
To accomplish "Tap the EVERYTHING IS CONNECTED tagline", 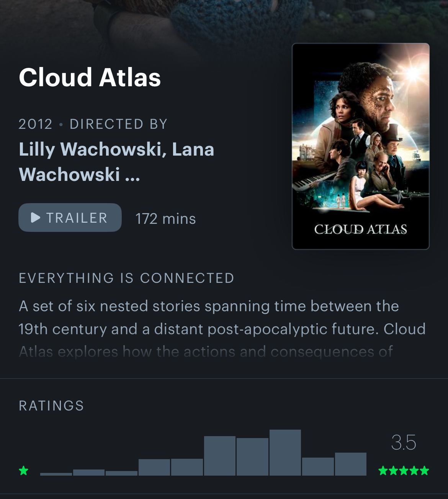I will point(126,278).
